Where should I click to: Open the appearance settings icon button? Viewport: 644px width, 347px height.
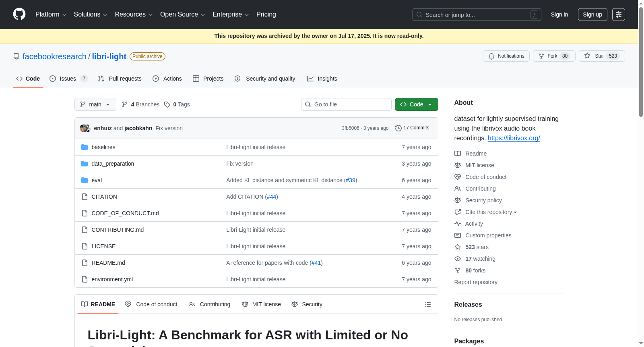(x=619, y=15)
